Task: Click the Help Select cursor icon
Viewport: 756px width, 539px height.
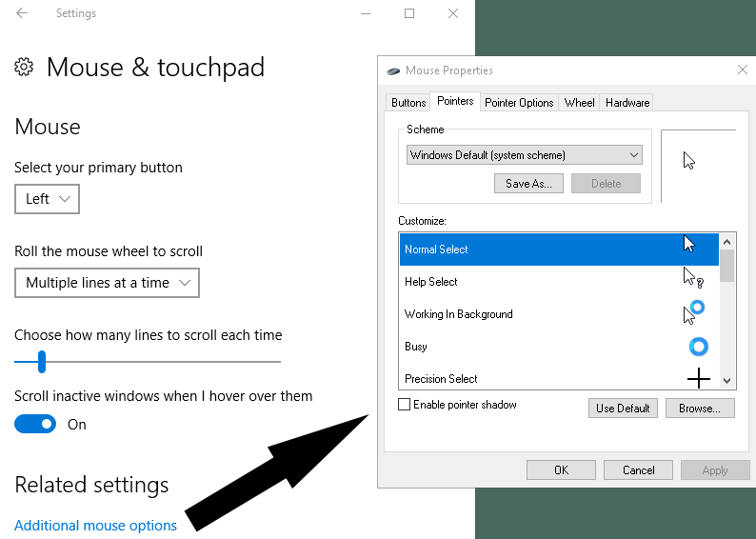Action: pos(693,278)
